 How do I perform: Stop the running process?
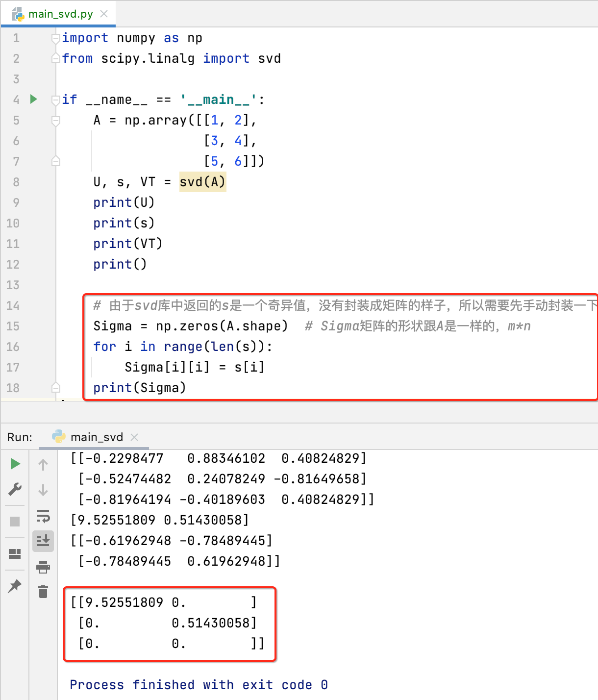pos(15,521)
